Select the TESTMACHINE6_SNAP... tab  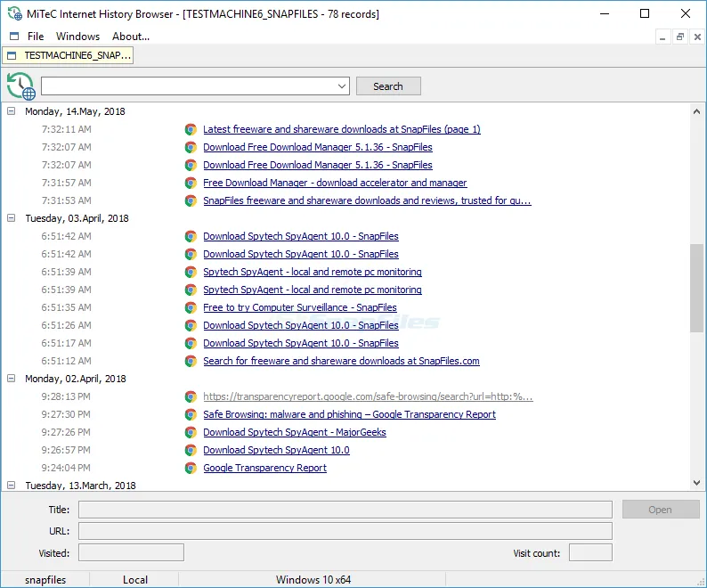[68, 55]
